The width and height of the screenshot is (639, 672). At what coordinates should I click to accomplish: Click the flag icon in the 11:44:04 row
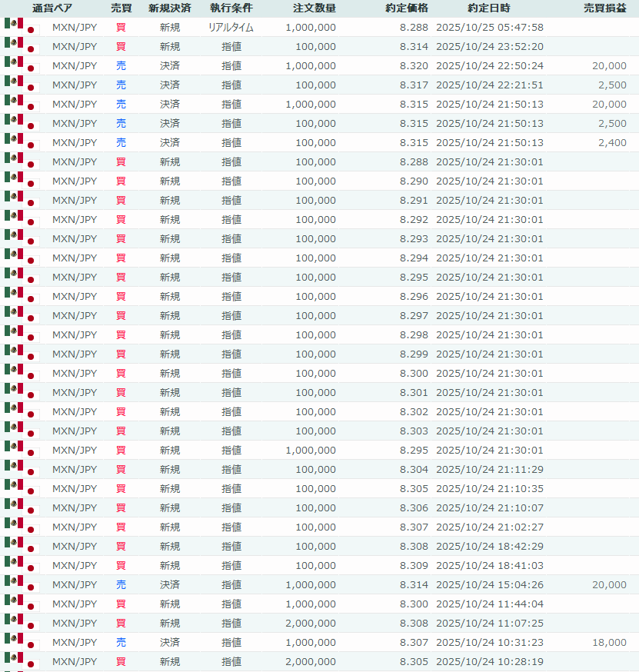tap(21, 604)
